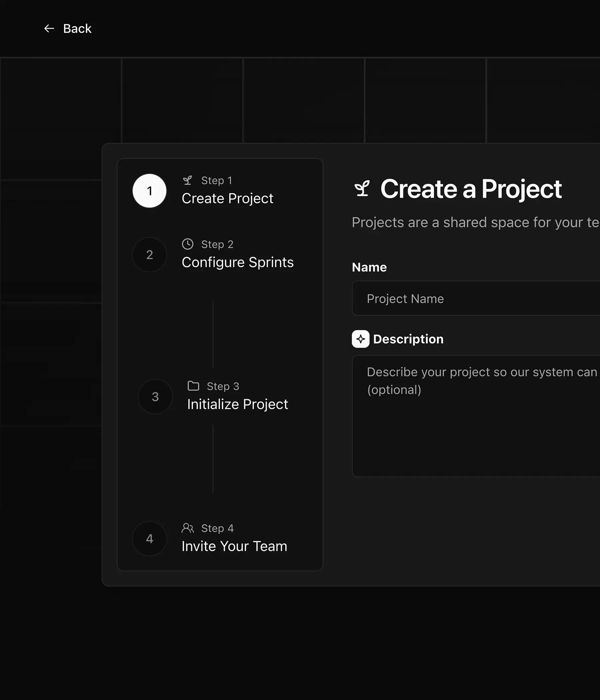Click the sprout icon next to Create a Project heading

pos(362,189)
